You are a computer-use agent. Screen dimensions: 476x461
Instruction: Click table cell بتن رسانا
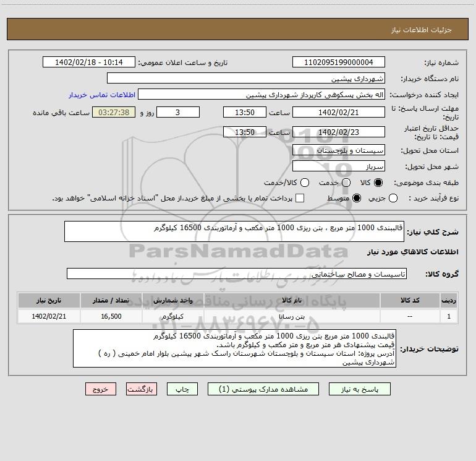pyautogui.click(x=292, y=316)
